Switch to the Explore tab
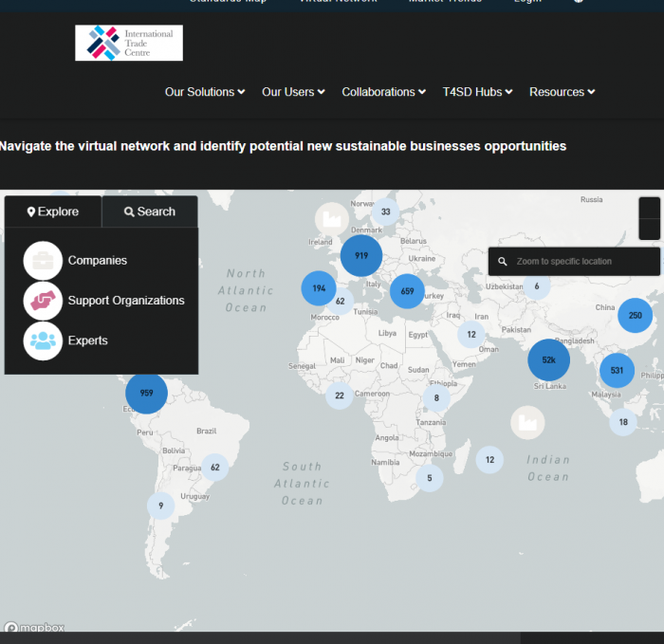 click(x=53, y=212)
